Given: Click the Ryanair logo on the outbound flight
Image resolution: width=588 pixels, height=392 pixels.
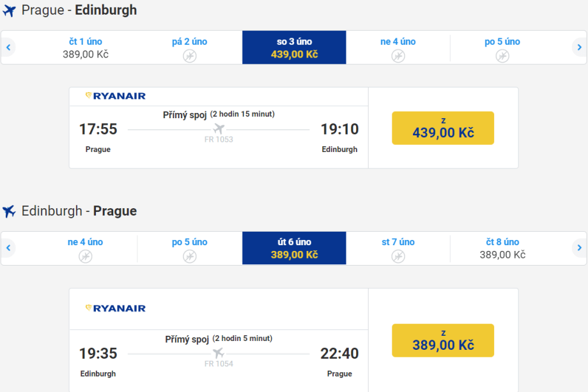Looking at the screenshot, I should pos(116,96).
